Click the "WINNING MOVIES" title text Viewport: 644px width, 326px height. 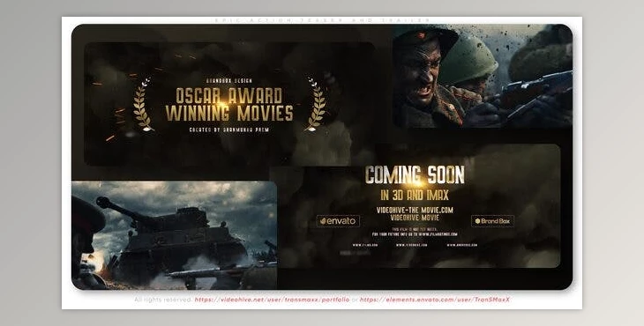pos(229,113)
